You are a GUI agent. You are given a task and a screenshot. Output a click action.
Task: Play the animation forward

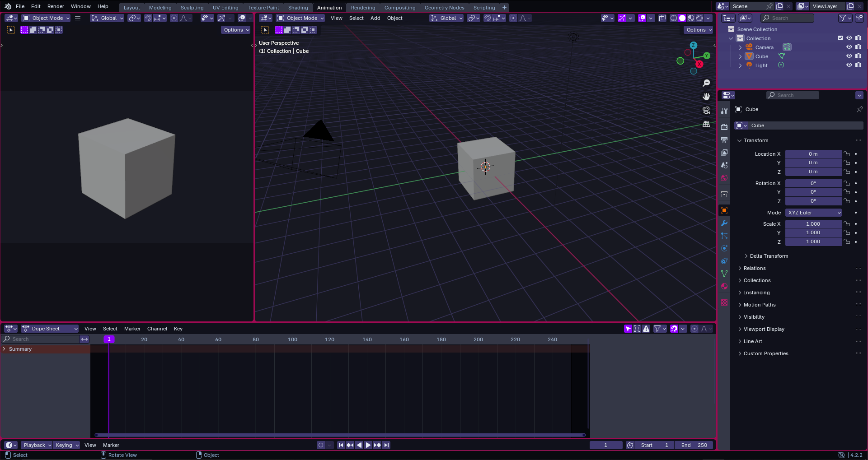point(368,445)
